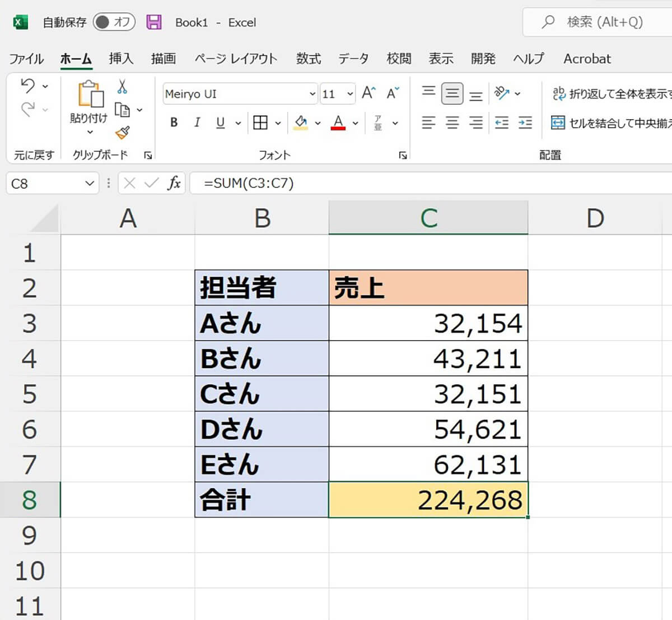This screenshot has height=620, width=672.
Task: Align cell text left
Action: 428,123
